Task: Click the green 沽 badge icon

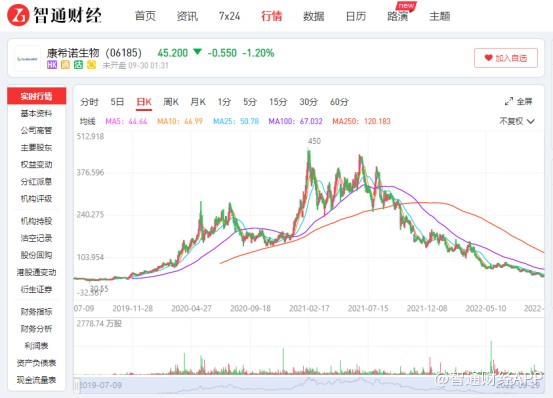Action: pos(78,65)
